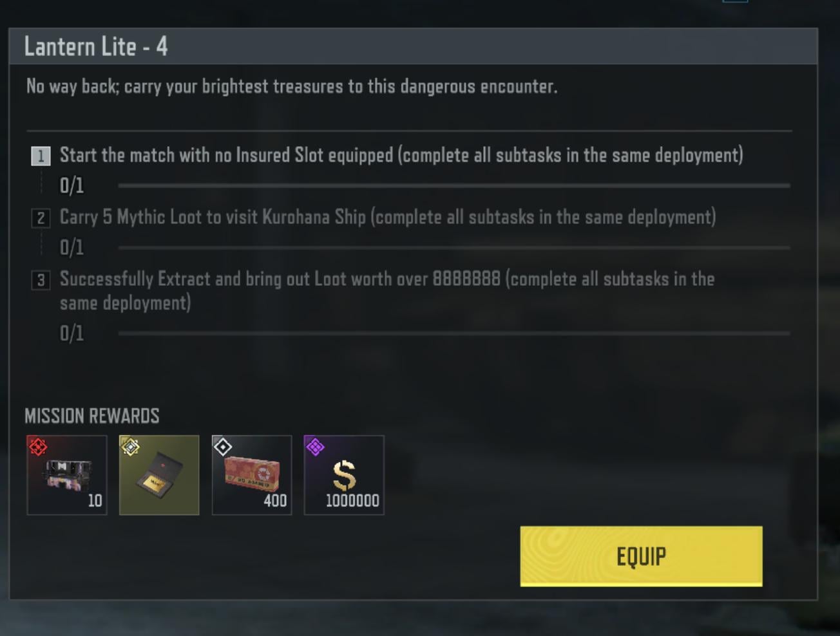Click the 1000000 cash reward tile
The height and width of the screenshot is (636, 840).
pos(344,475)
